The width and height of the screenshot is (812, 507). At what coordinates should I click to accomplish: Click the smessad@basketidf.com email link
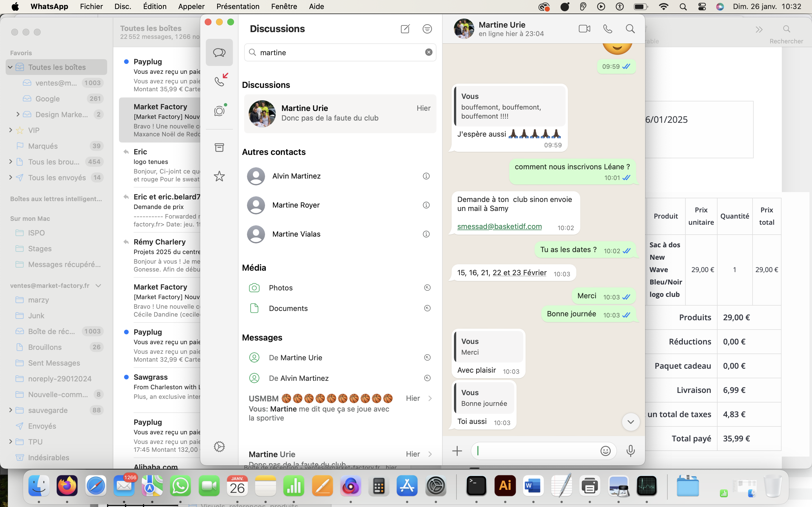point(499,227)
